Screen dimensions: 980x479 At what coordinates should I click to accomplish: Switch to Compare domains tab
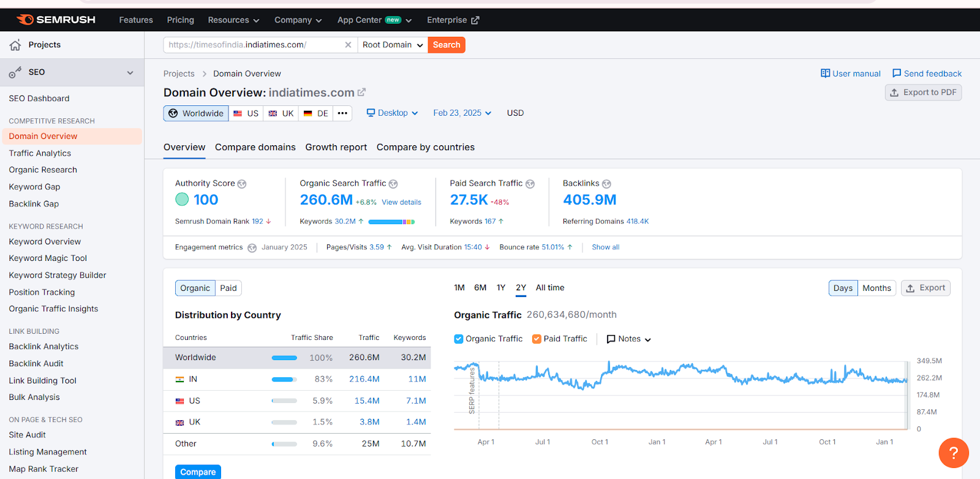click(x=255, y=147)
